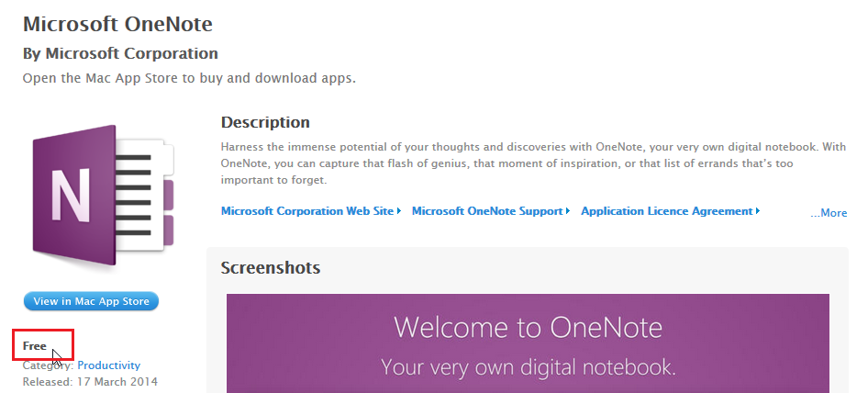Click the purple OneNote app icon
The width and height of the screenshot is (868, 393).
(103, 196)
